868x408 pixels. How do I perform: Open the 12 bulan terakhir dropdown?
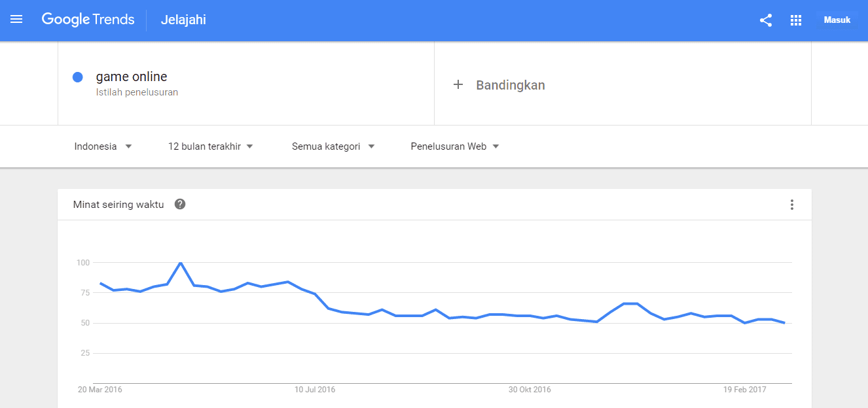pyautogui.click(x=211, y=146)
